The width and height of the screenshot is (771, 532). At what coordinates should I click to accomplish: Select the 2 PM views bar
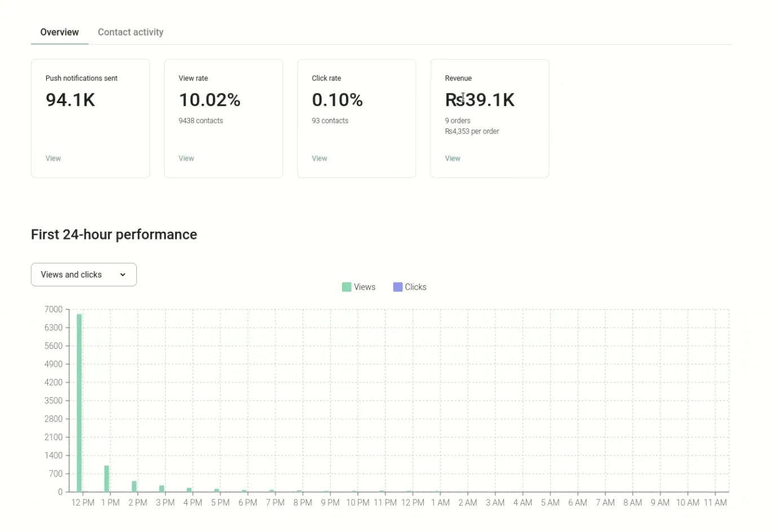134,486
